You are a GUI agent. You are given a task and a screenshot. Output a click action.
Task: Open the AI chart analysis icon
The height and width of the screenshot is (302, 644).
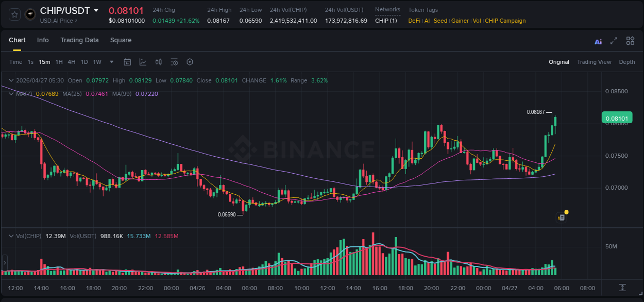point(598,41)
